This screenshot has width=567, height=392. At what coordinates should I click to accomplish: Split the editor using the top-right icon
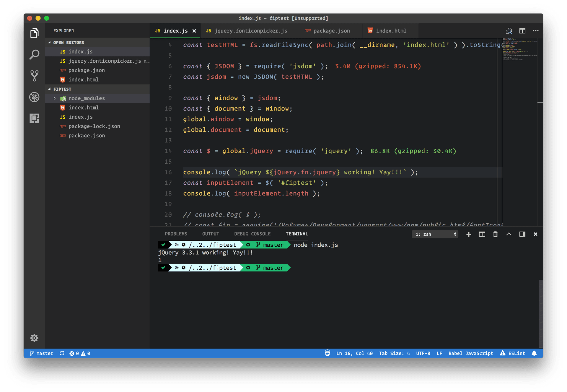(522, 31)
